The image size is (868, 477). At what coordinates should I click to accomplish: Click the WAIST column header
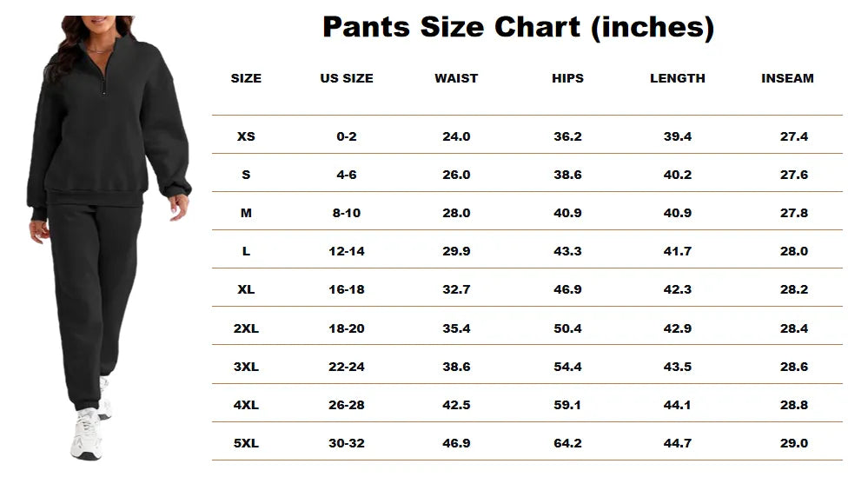click(456, 78)
